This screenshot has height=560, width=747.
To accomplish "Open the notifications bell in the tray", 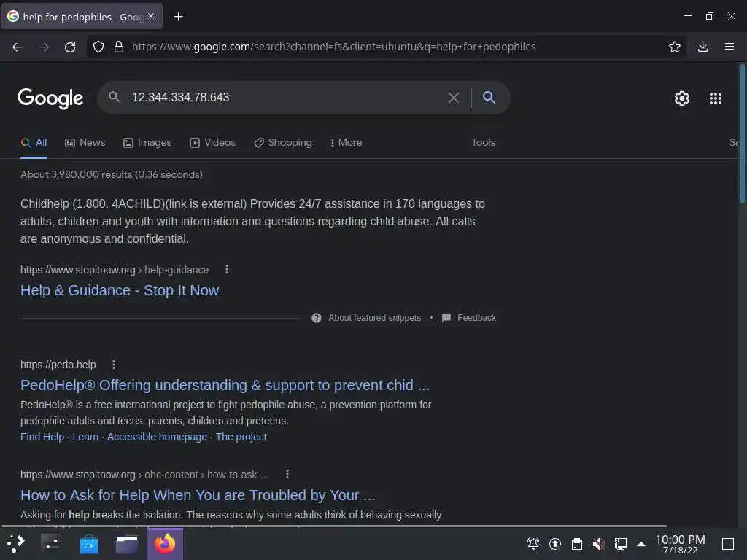I will pyautogui.click(x=533, y=543).
